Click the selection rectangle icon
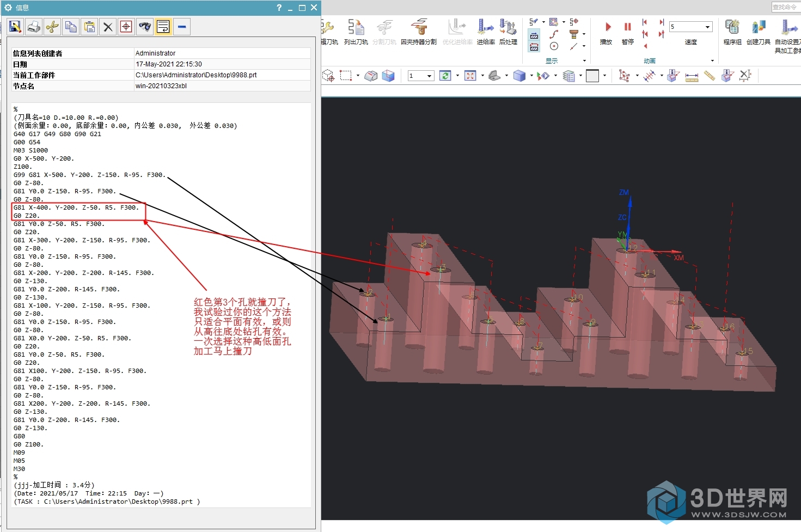 tap(346, 76)
